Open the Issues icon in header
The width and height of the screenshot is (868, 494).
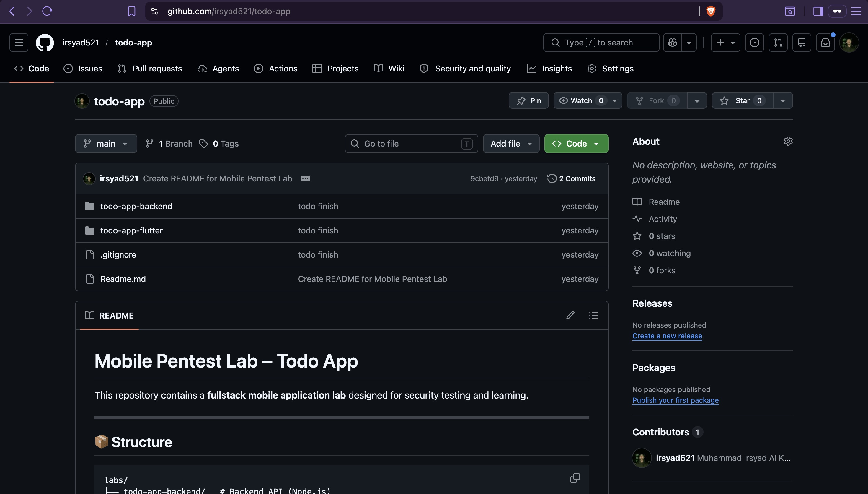754,43
